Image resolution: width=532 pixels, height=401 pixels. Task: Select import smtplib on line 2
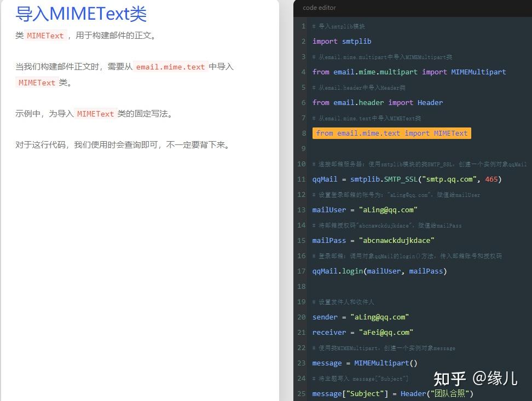click(342, 41)
